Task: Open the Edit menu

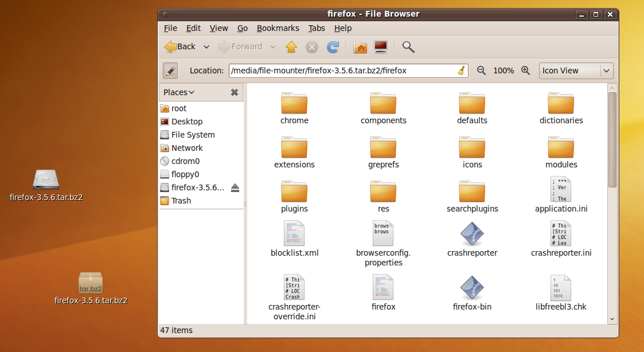Action: click(193, 28)
